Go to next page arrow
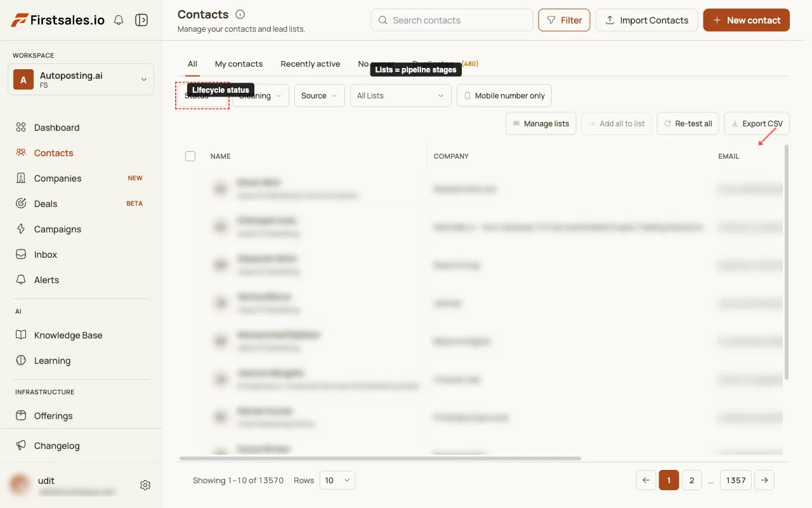This screenshot has height=508, width=812. point(764,480)
